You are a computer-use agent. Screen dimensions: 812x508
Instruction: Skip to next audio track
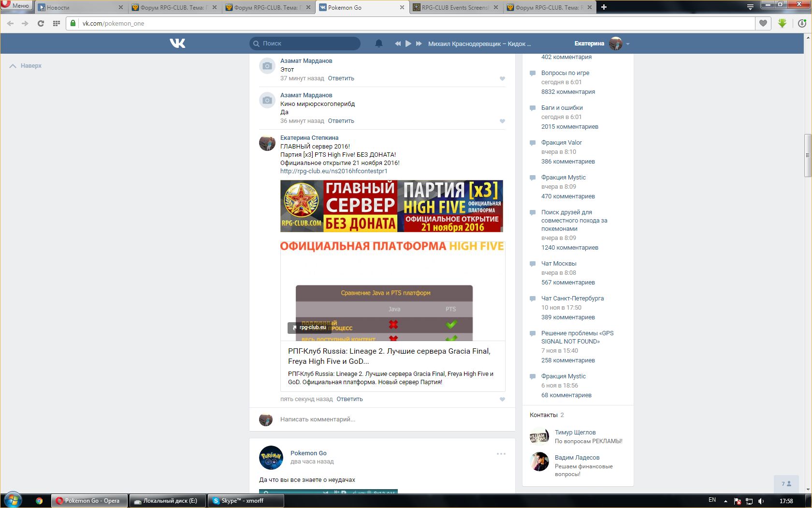(x=419, y=44)
